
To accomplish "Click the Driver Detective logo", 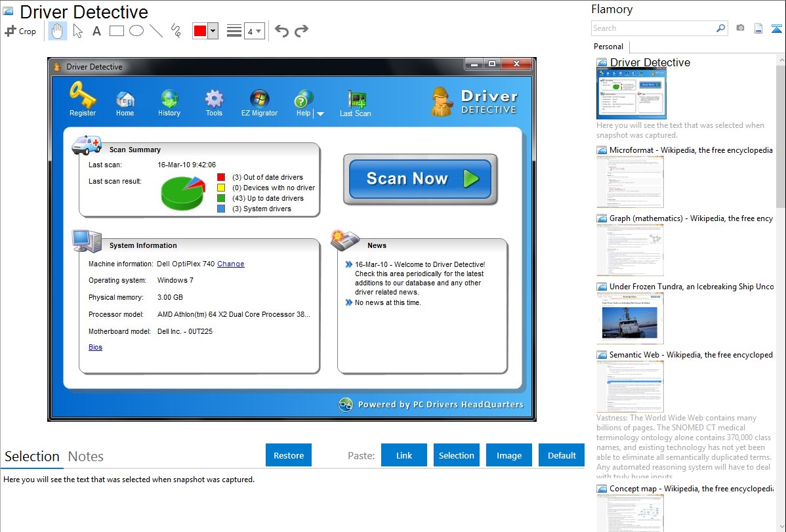I will (x=474, y=102).
